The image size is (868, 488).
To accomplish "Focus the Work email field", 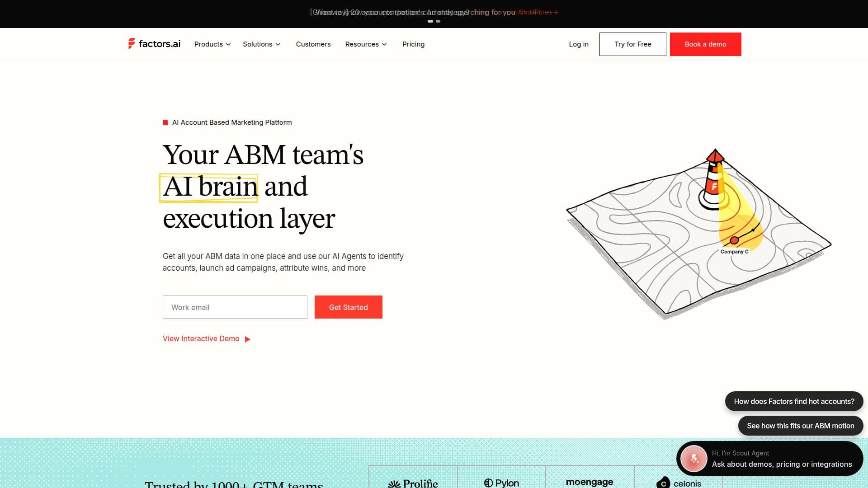I will 235,307.
